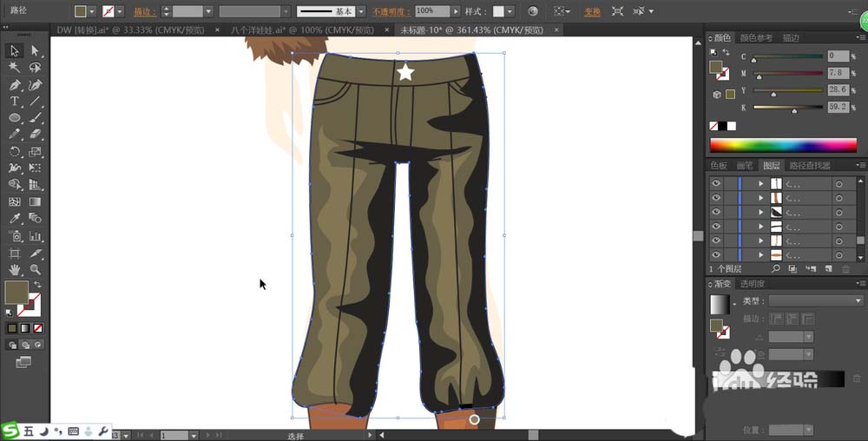Toggle visibility of the sixth layer row

(716, 255)
